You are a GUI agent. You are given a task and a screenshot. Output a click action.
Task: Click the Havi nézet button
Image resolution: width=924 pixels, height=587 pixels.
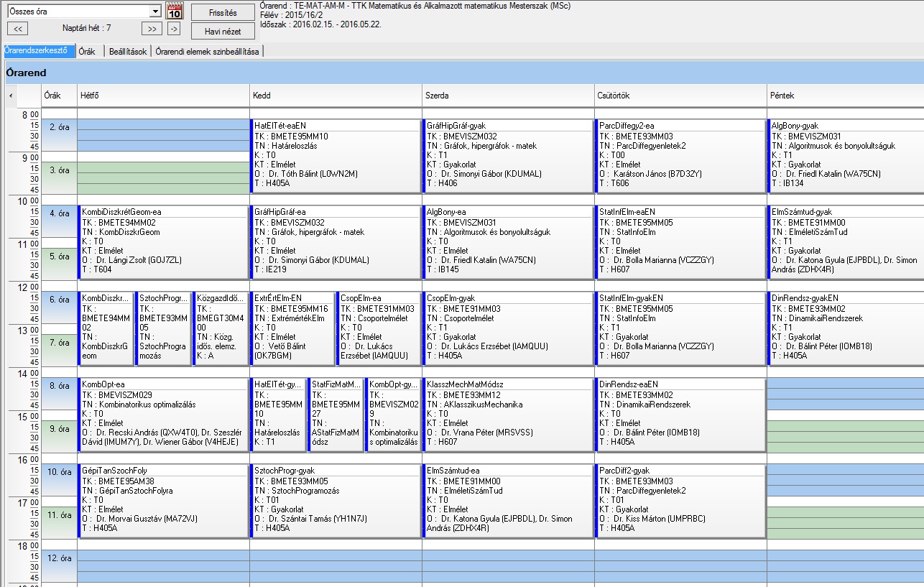pos(223,31)
